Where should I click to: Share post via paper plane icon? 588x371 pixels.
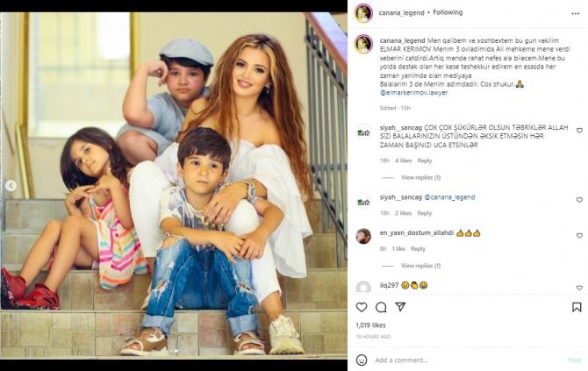coord(400,307)
